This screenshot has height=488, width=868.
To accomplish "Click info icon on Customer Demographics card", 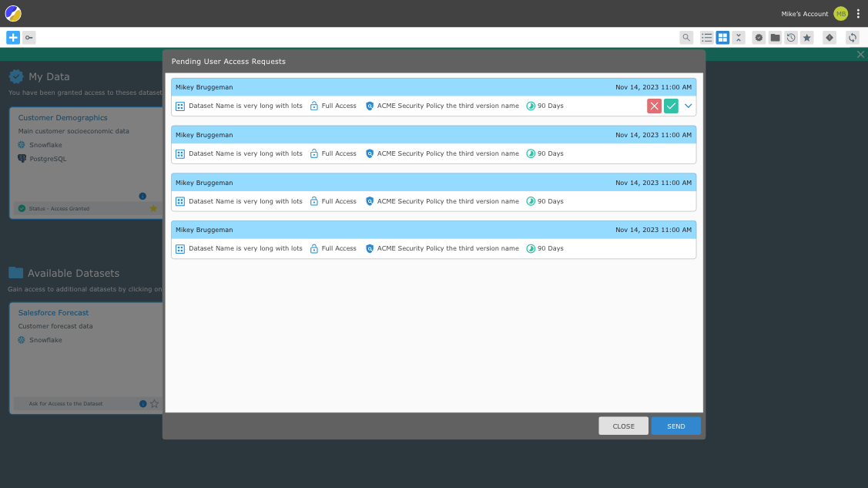I will tap(142, 196).
